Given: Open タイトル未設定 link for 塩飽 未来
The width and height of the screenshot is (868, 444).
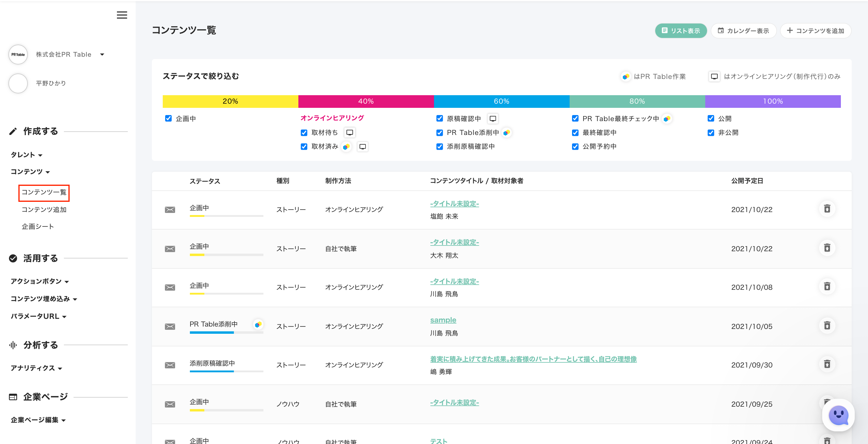Looking at the screenshot, I should [x=454, y=204].
